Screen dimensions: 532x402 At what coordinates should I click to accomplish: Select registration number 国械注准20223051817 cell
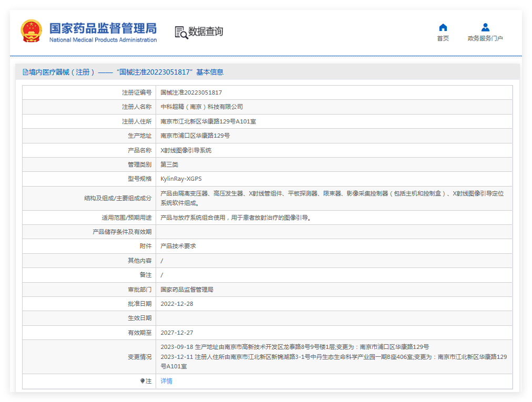click(x=191, y=92)
